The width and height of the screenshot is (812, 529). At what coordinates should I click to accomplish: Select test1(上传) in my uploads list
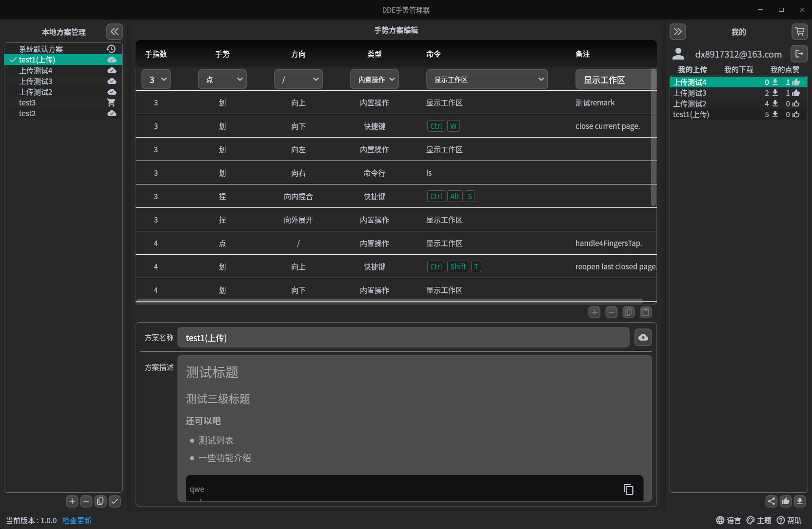coord(738,114)
